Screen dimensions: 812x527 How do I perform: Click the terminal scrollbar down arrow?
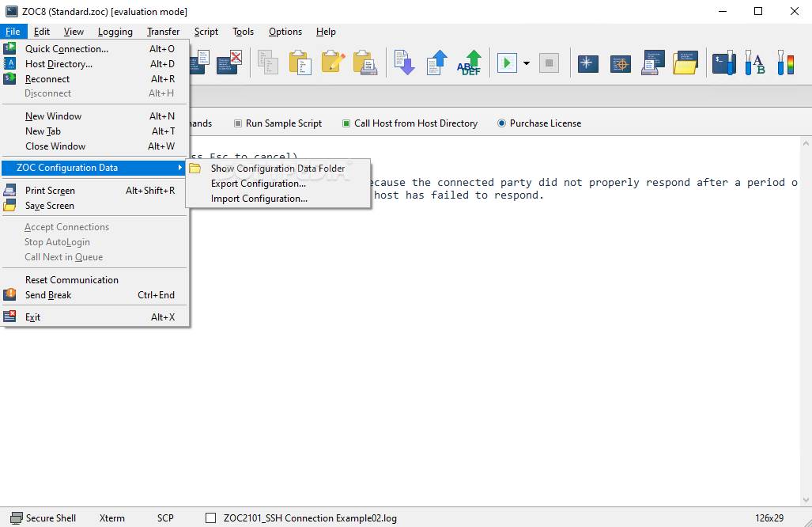point(806,500)
